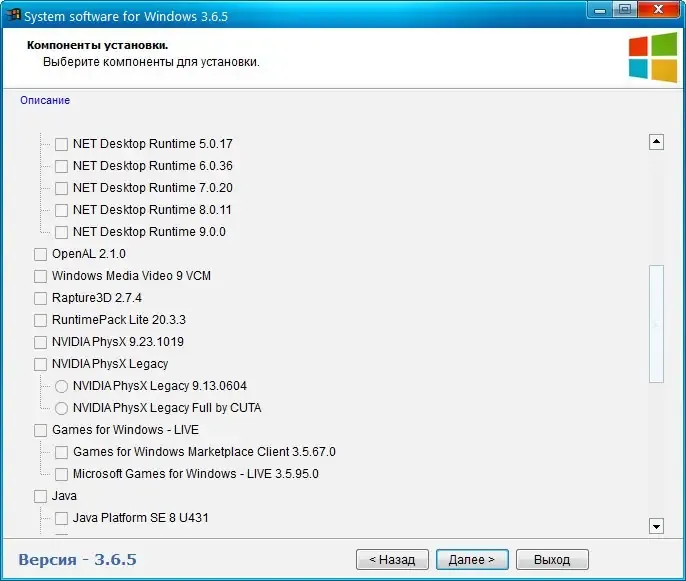Close the installer window
The height and width of the screenshot is (581, 686).
pos(659,10)
